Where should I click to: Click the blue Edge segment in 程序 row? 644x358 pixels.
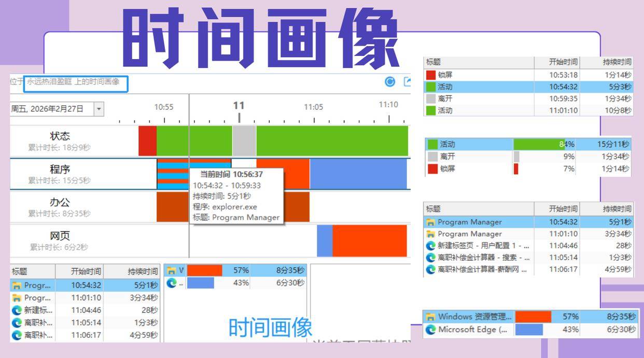pyautogui.click(x=358, y=174)
